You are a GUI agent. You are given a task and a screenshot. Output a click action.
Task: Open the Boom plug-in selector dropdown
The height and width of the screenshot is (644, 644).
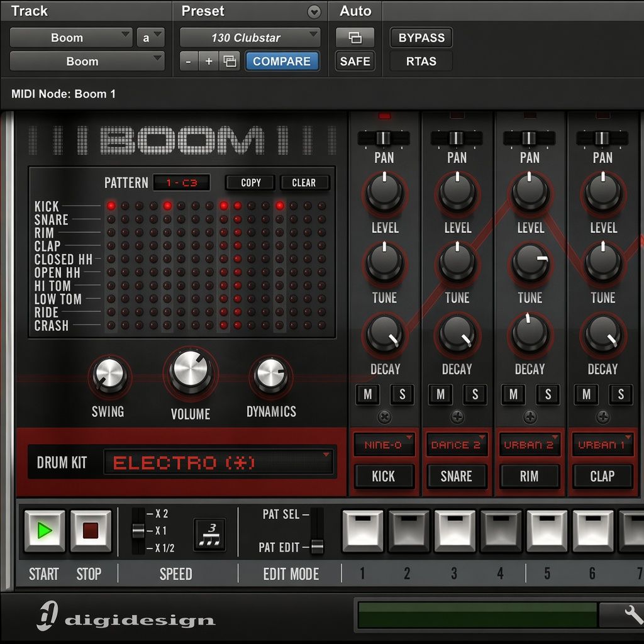[87, 61]
